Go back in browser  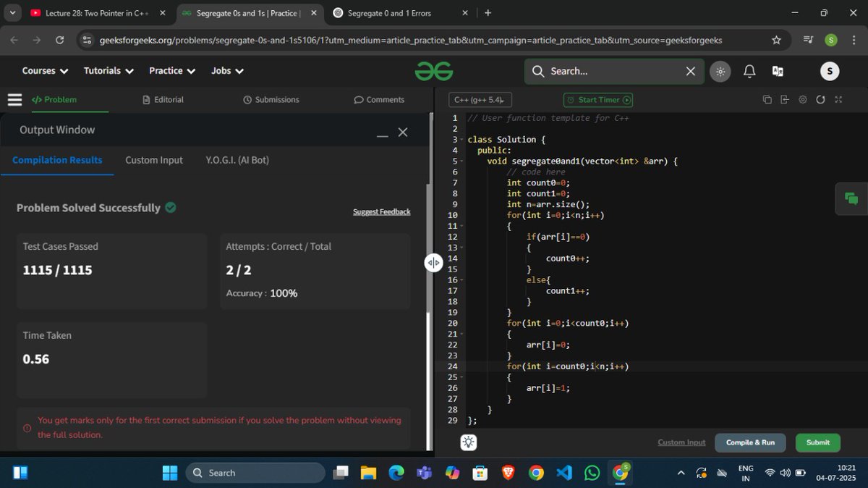(x=14, y=41)
